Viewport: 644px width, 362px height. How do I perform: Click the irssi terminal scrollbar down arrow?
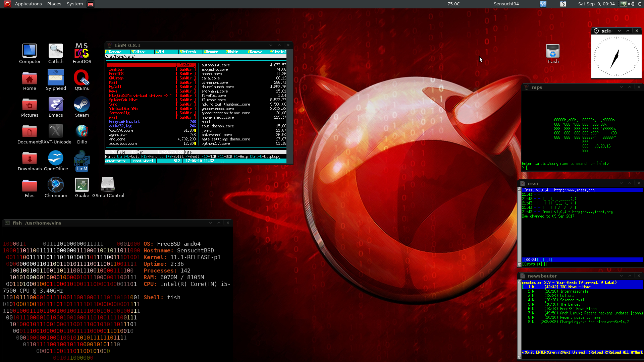tap(520, 265)
